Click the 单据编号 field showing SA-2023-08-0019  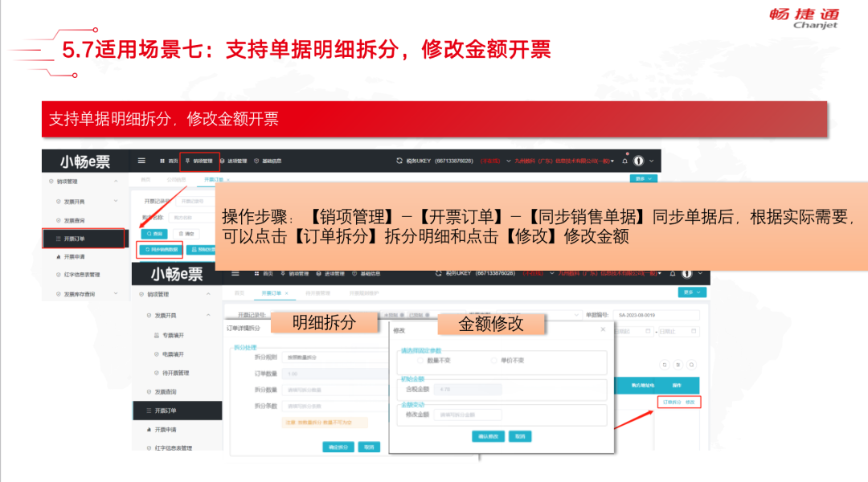click(x=657, y=315)
